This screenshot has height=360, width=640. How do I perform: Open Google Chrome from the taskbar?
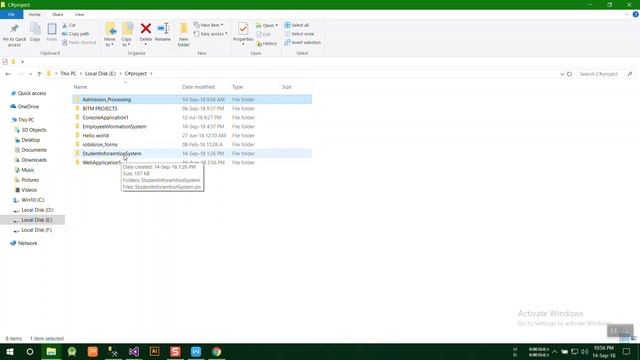click(217, 352)
